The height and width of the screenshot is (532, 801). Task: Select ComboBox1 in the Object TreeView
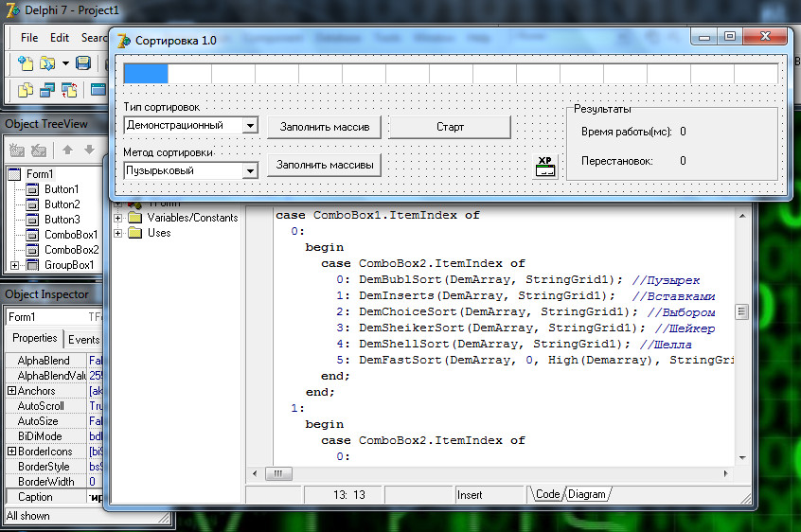pos(70,235)
